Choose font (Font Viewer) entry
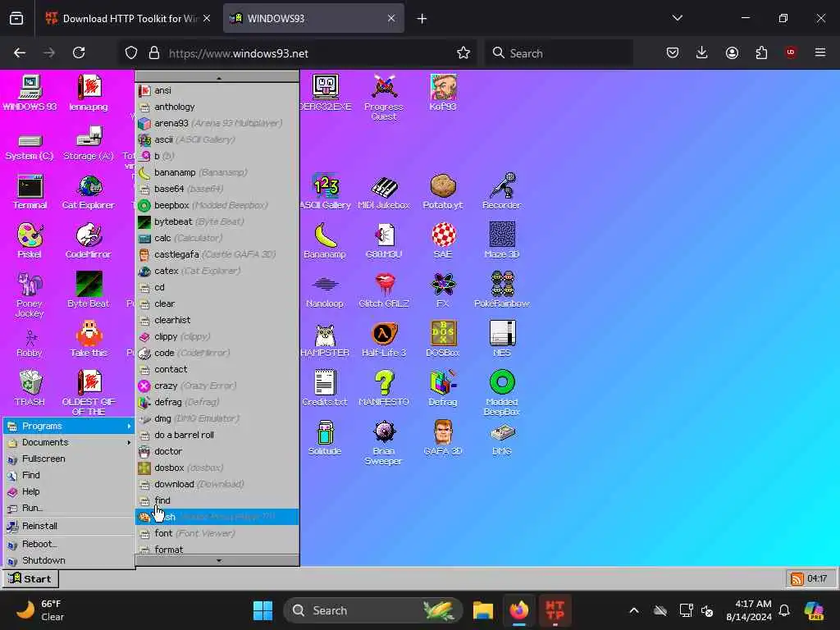Image resolution: width=840 pixels, height=630 pixels. [217, 533]
